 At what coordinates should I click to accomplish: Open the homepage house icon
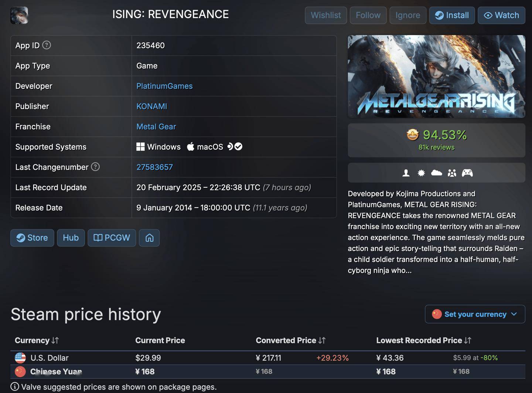(149, 238)
